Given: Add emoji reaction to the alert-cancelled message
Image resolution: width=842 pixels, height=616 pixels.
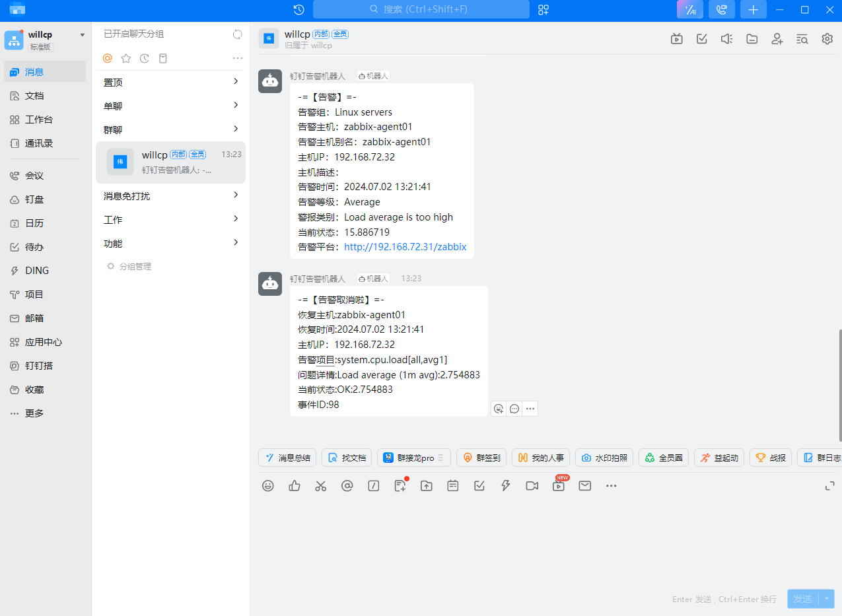Looking at the screenshot, I should (x=499, y=409).
